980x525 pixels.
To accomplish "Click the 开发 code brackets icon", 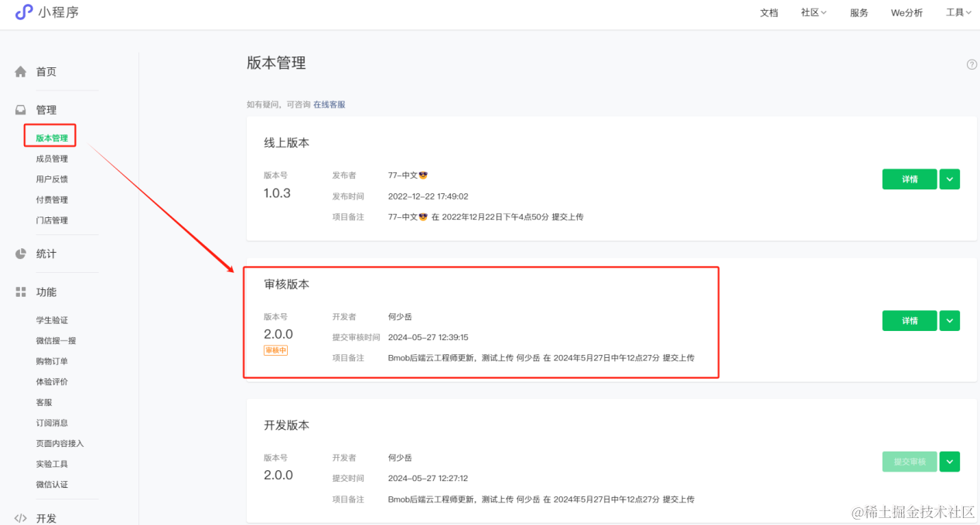I will 21,518.
